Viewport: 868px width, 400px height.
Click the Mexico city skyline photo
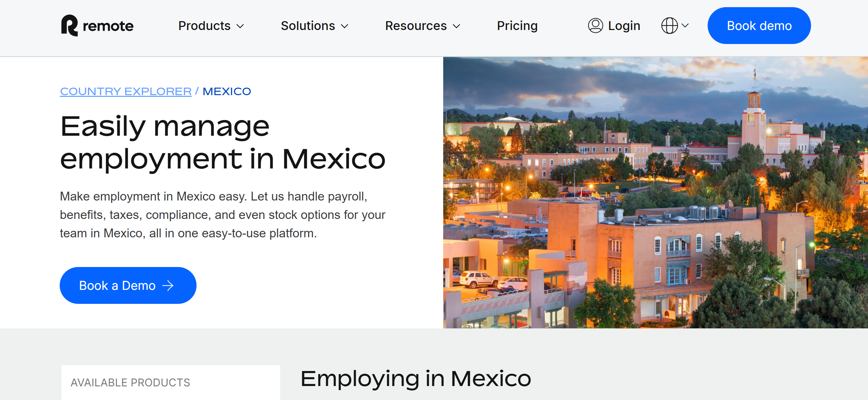click(655, 193)
